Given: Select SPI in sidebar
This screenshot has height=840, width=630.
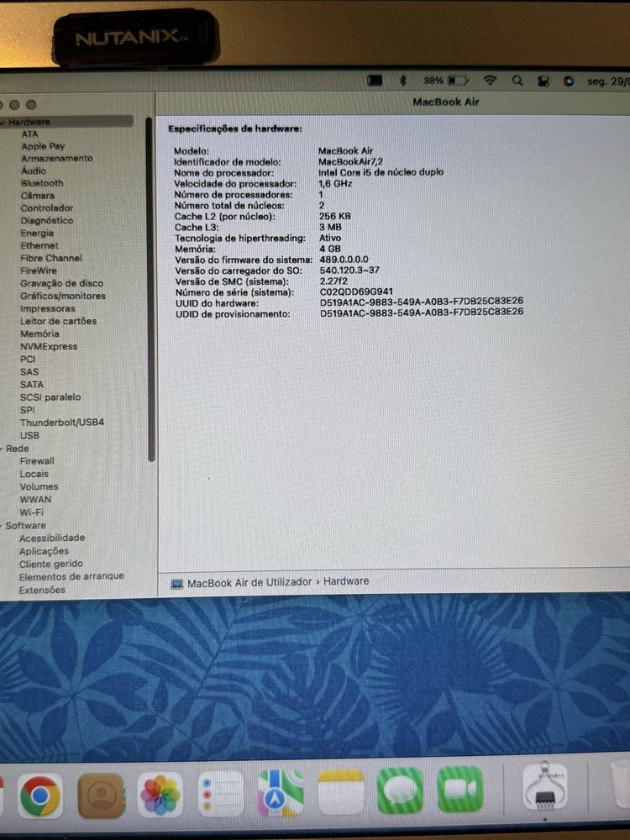Looking at the screenshot, I should click(x=28, y=410).
